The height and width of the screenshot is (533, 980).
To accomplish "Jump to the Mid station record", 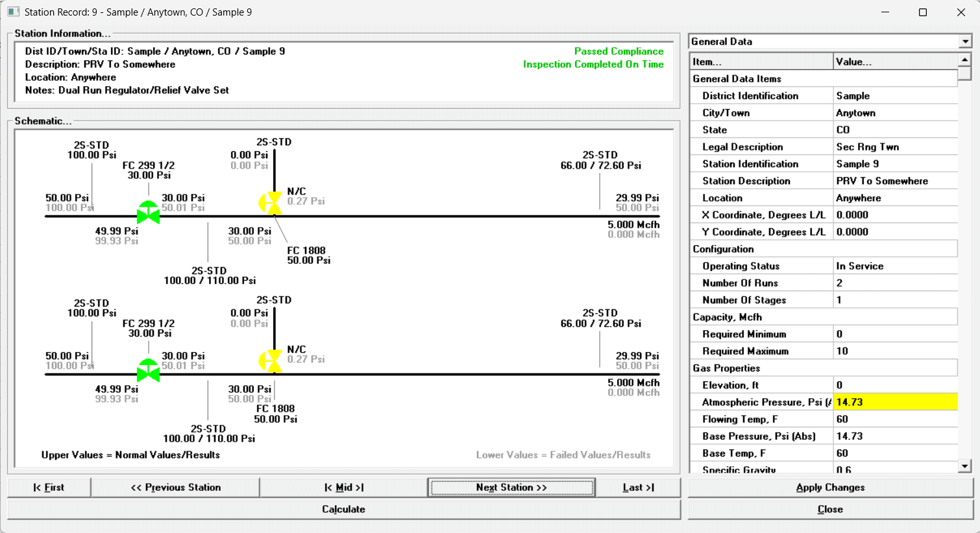I will (344, 488).
